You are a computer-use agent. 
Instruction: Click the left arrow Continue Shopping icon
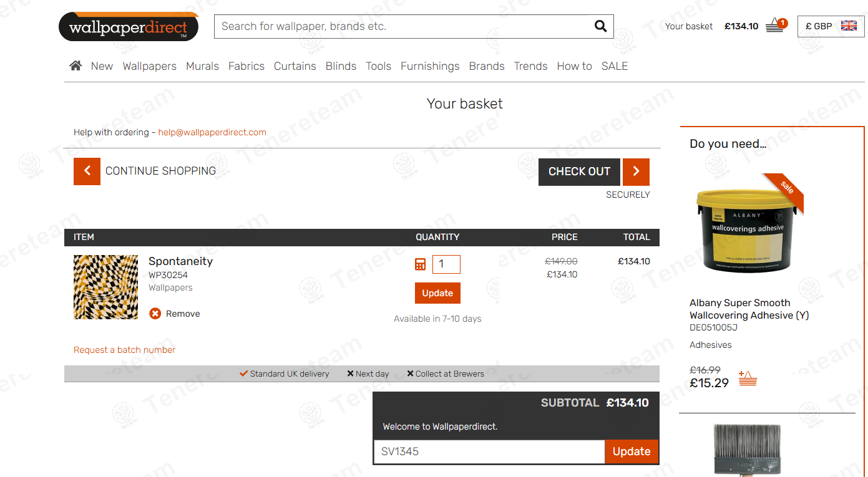click(87, 171)
